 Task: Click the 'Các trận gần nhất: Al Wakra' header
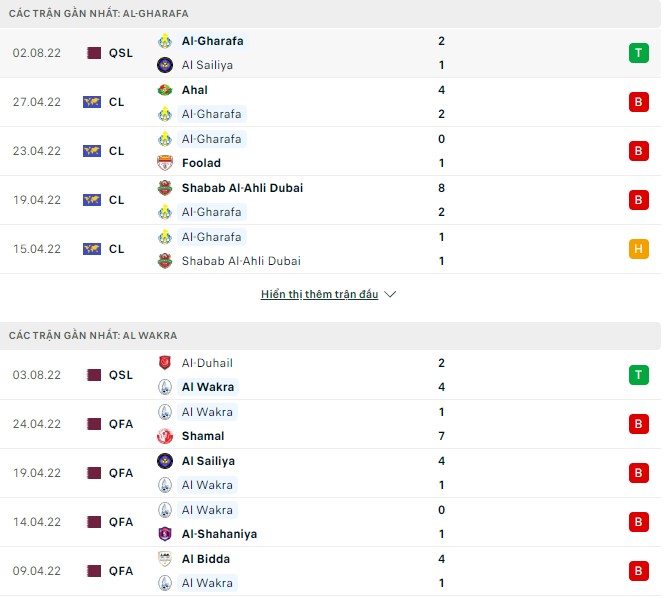[x=93, y=336]
